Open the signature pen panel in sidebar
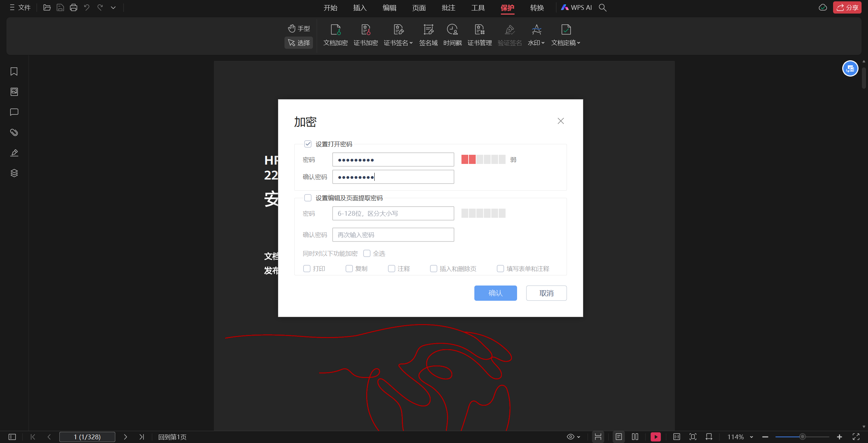868x443 pixels. (x=14, y=153)
